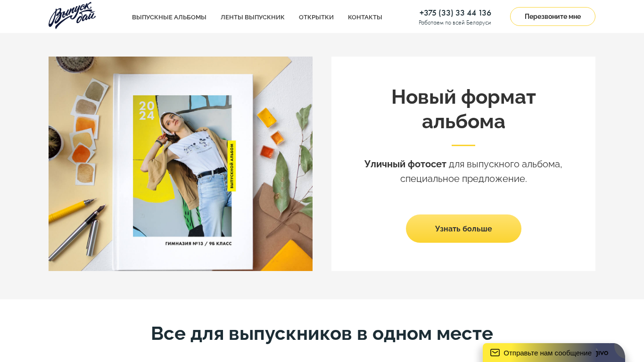This screenshot has height=362, width=644.
Task: Click the rounded corner of chat widget
Action: point(620,349)
